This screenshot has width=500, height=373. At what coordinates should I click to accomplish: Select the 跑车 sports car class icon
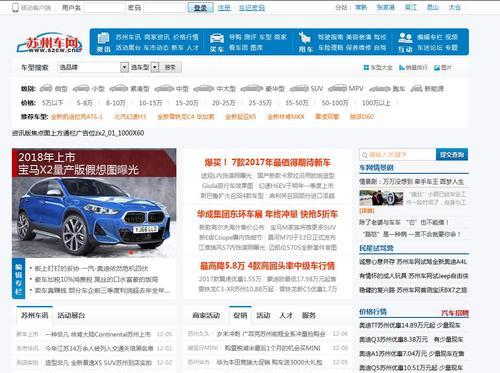click(x=380, y=88)
